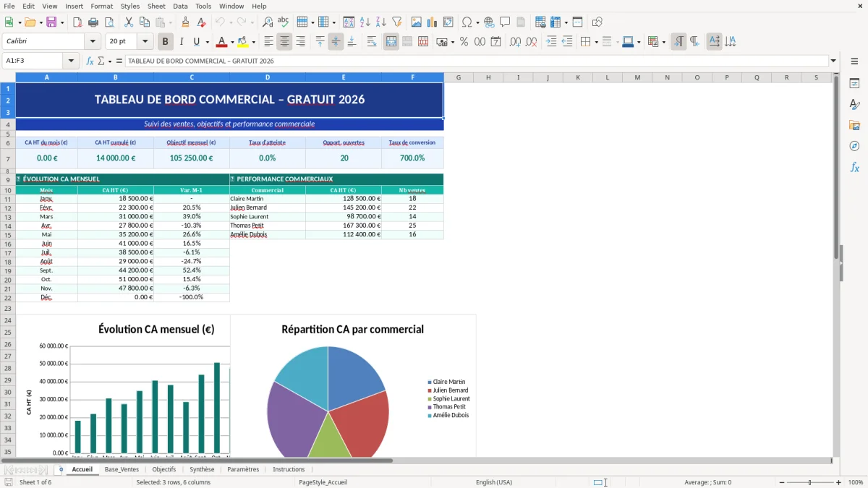Open the Conditional Formatting dropdown arrow
The image size is (868, 488).
(663, 42)
